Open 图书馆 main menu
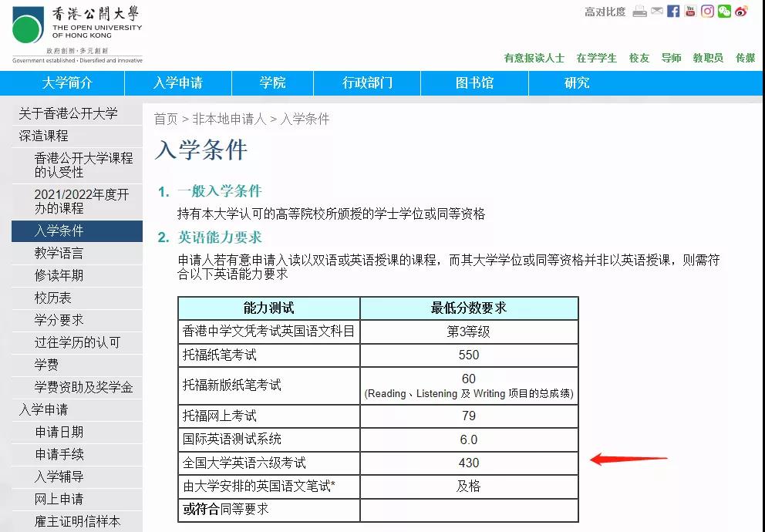Viewport: 765px width, 532px height. pos(474,83)
